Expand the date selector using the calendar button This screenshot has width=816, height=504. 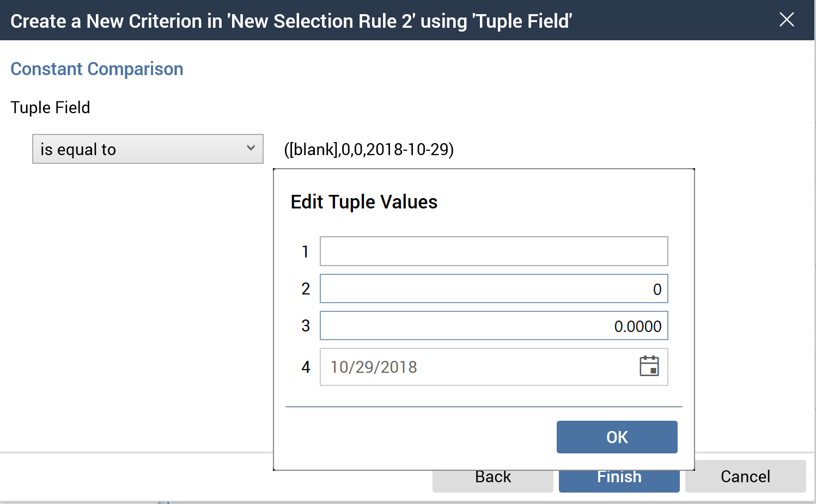(648, 367)
